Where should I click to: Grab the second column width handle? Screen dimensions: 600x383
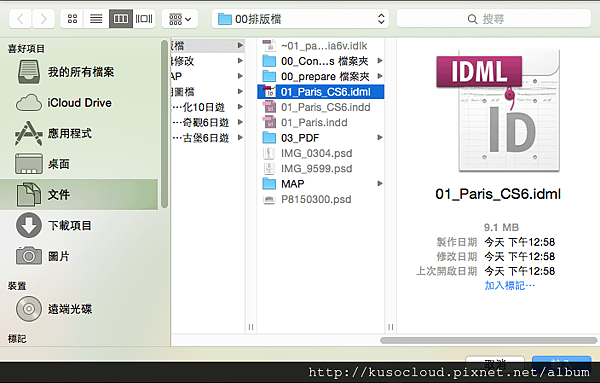(390, 327)
